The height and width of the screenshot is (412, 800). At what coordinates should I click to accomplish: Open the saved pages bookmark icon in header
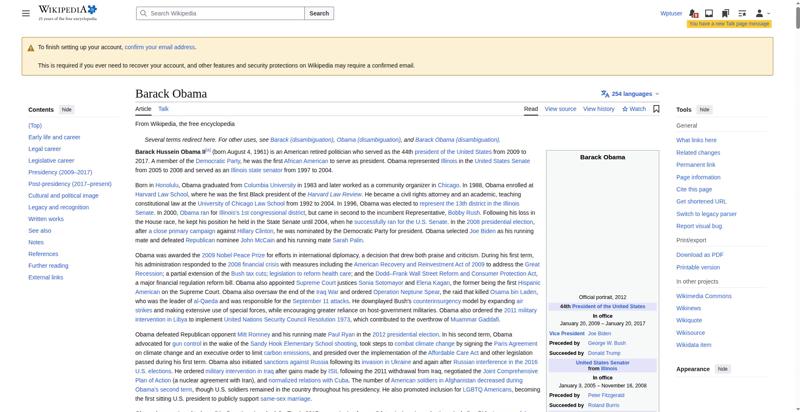pos(725,13)
